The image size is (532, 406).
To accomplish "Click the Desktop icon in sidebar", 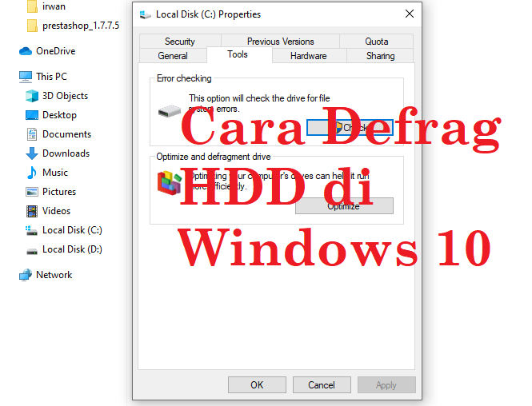I will [32, 115].
